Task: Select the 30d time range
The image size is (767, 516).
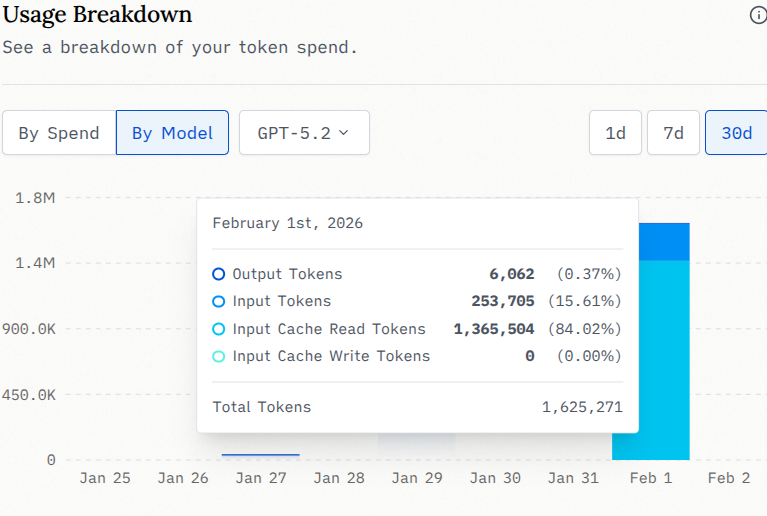Action: (x=736, y=133)
